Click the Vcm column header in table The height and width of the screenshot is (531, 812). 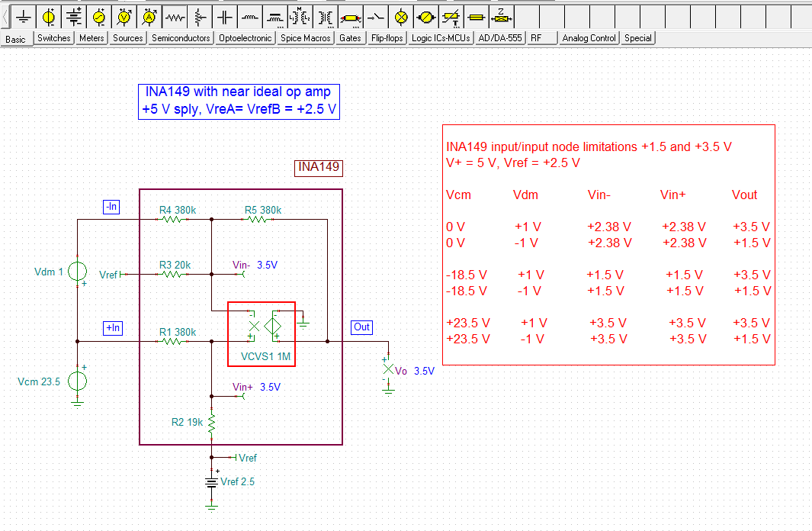click(459, 195)
